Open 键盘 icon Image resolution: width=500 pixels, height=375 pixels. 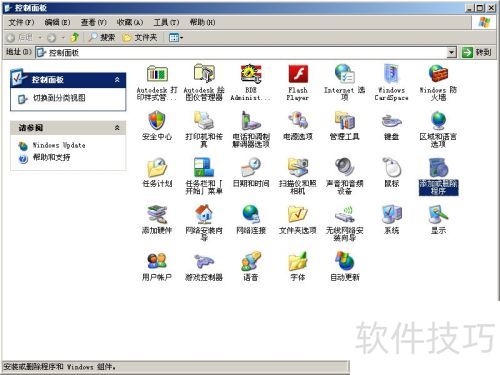click(x=391, y=121)
